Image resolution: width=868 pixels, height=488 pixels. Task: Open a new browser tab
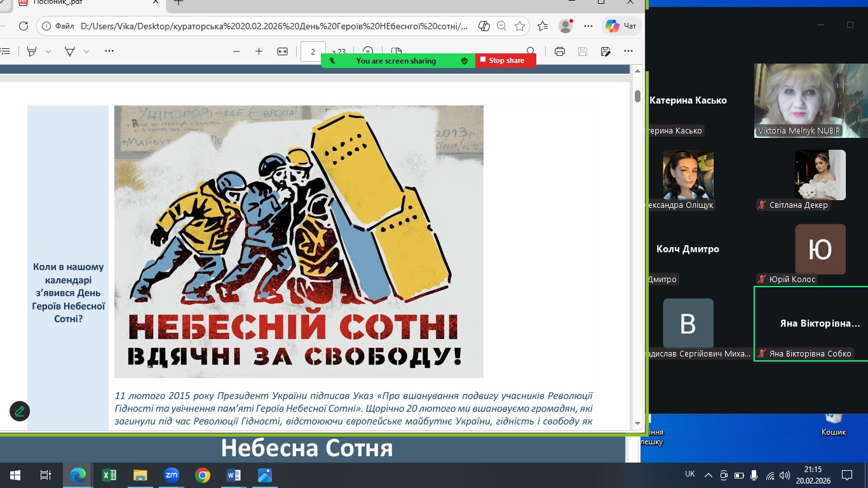click(x=179, y=3)
